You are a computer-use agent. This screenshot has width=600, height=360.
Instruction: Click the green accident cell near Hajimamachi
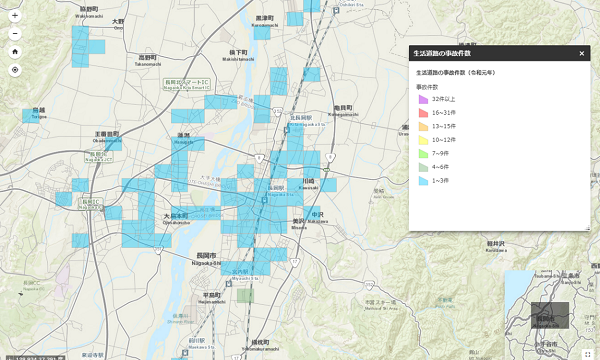pyautogui.click(x=245, y=296)
